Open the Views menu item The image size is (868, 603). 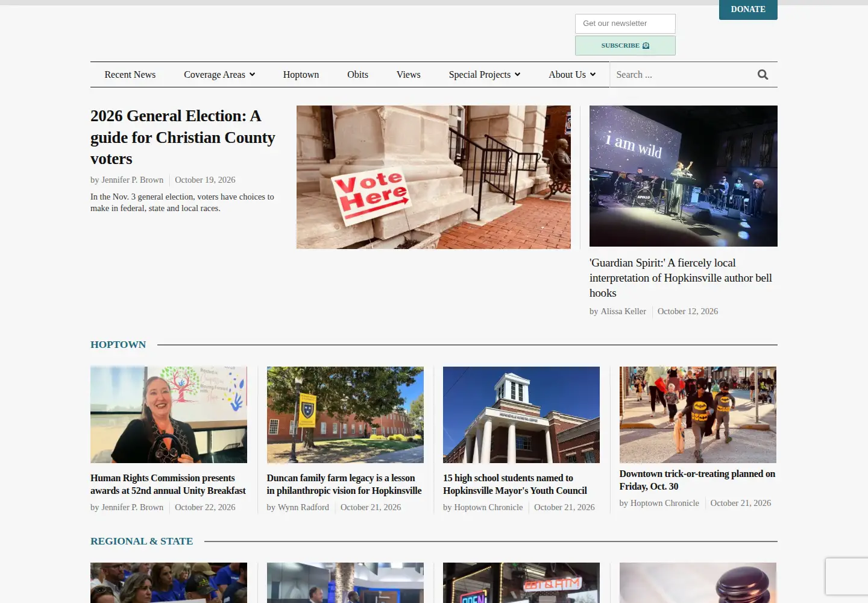point(409,75)
